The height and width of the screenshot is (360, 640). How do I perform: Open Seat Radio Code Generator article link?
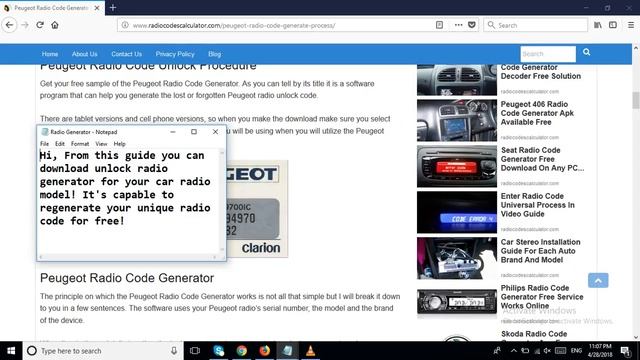click(x=542, y=159)
